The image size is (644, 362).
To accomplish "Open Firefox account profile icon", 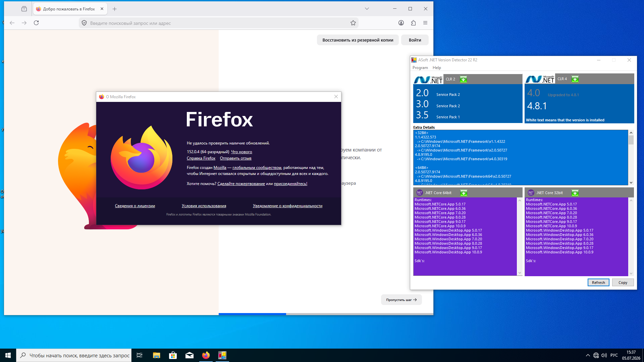I will [401, 23].
